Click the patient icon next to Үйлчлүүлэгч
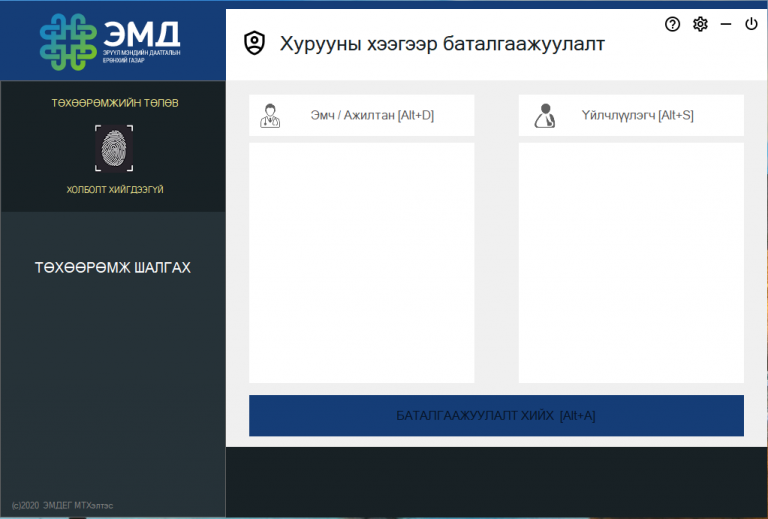The height and width of the screenshot is (519, 768). coord(545,116)
